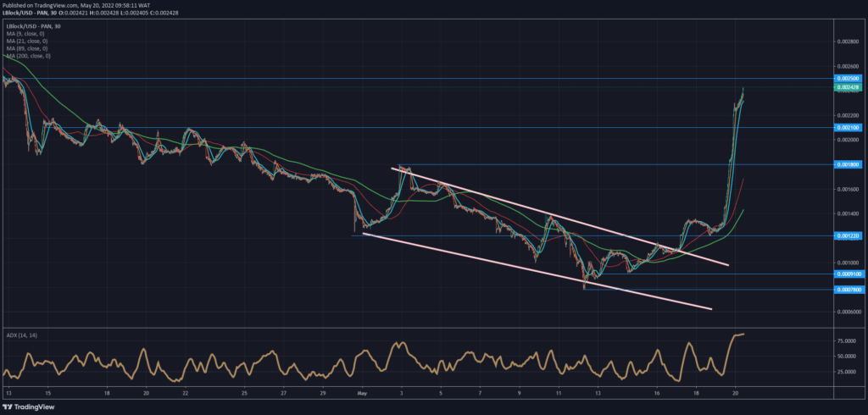Select the MA (200, close, 0) indicator legend
This screenshot has width=868, height=415.
point(28,56)
